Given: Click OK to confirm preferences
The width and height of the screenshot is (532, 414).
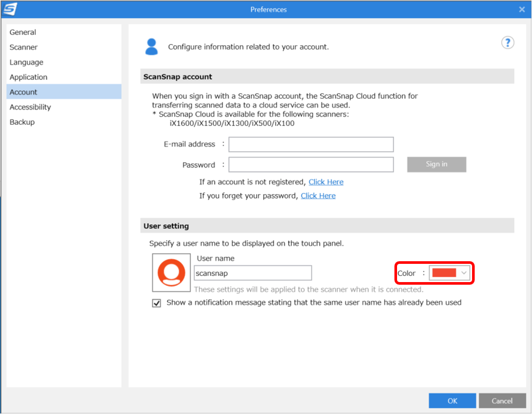Looking at the screenshot, I should (x=452, y=401).
